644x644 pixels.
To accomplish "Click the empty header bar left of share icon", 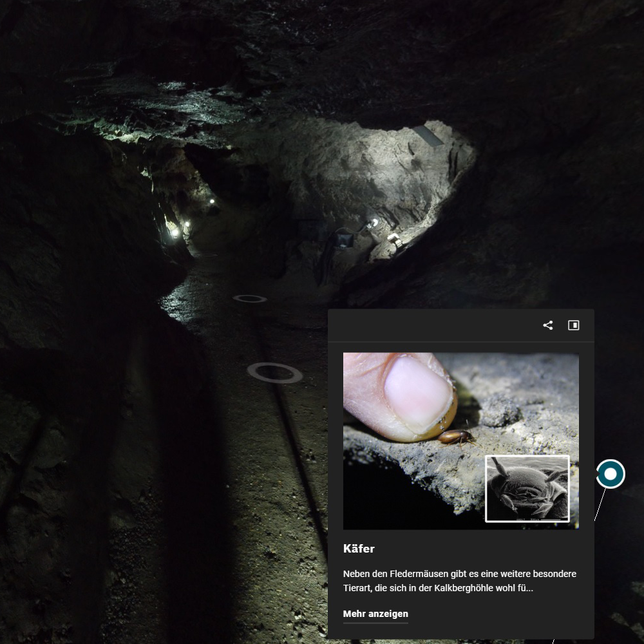I will point(431,325).
